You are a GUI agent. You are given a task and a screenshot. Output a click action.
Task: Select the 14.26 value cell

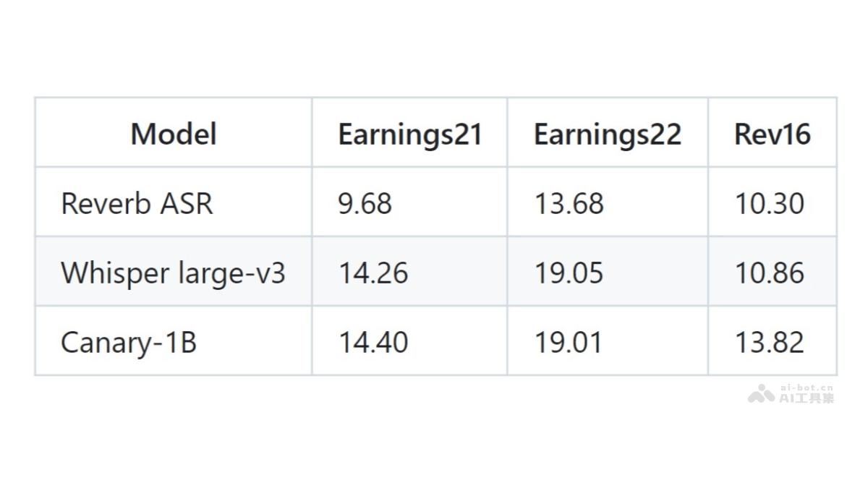(373, 273)
